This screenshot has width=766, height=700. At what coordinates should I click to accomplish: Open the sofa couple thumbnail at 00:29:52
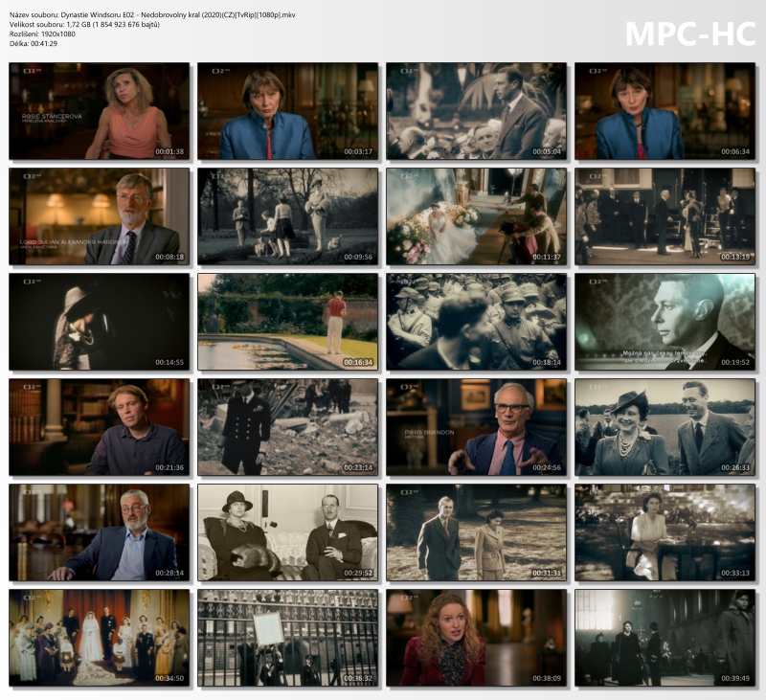click(288, 532)
